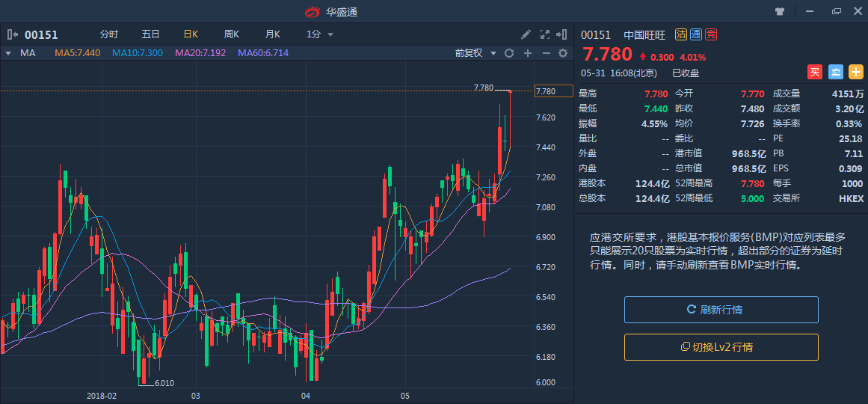
Task: Click MA20:7.192 indicator label
Action: pyautogui.click(x=200, y=53)
